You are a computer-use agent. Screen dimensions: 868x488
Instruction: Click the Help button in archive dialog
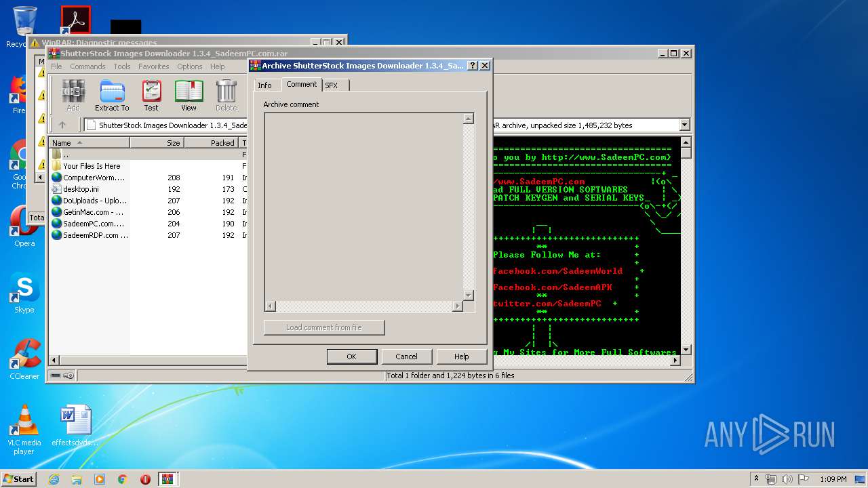coord(461,357)
